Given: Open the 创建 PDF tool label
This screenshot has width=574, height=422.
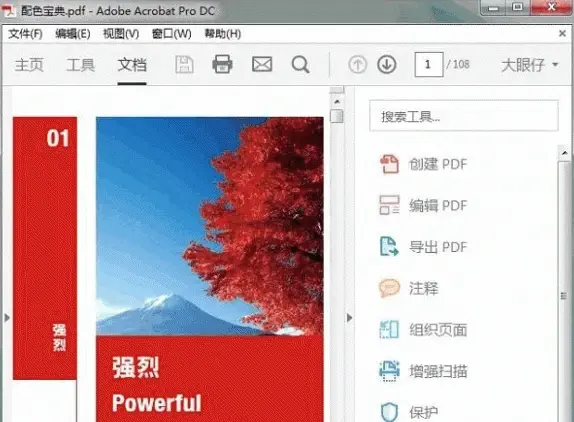Looking at the screenshot, I should pyautogui.click(x=438, y=164).
